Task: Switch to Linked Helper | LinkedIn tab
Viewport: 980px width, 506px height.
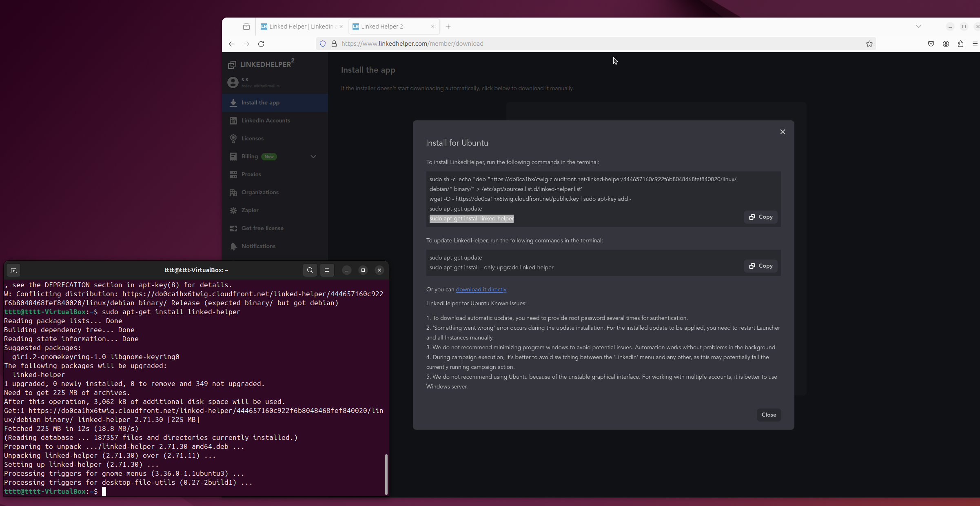Action: pos(302,27)
